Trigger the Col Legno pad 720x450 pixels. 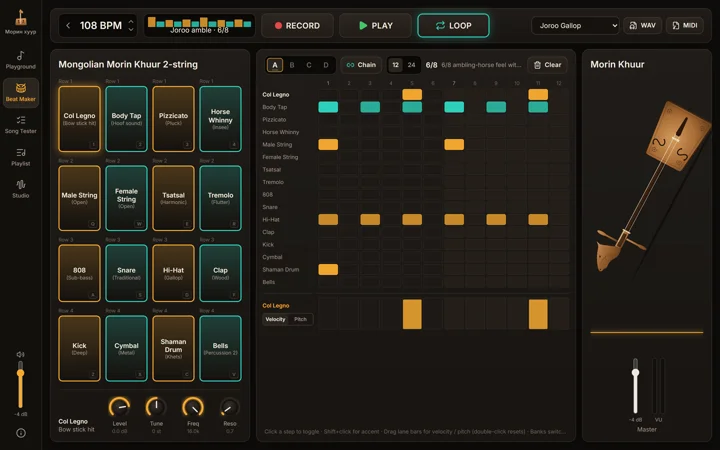(x=79, y=119)
